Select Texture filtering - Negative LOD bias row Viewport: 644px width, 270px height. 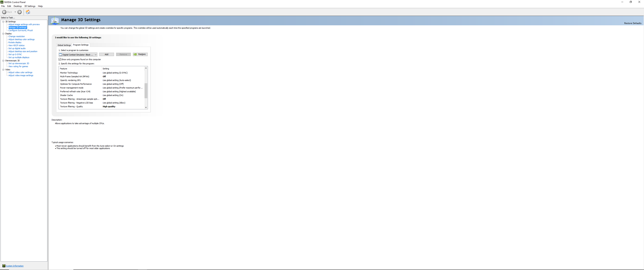pos(101,103)
